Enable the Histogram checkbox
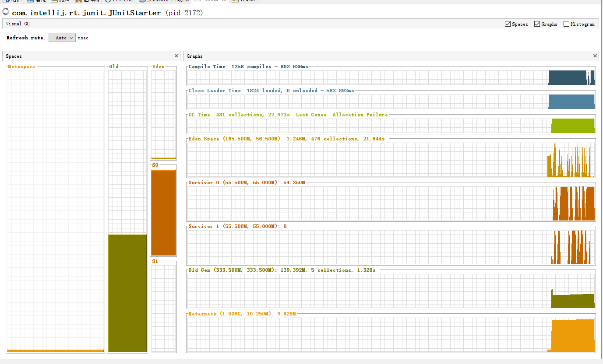 pyautogui.click(x=566, y=24)
